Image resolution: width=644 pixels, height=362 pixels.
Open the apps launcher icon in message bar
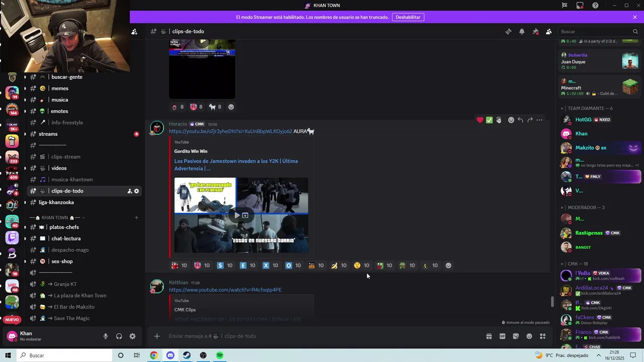click(x=543, y=336)
